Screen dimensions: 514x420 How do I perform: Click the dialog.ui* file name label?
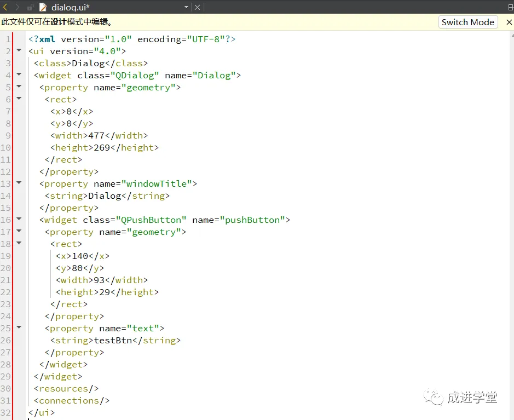(x=71, y=7)
